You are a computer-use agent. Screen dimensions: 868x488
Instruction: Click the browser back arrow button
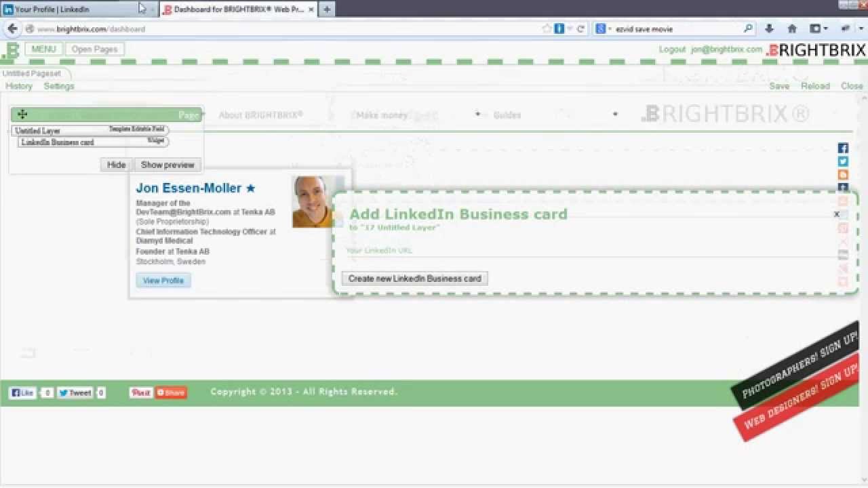point(12,29)
